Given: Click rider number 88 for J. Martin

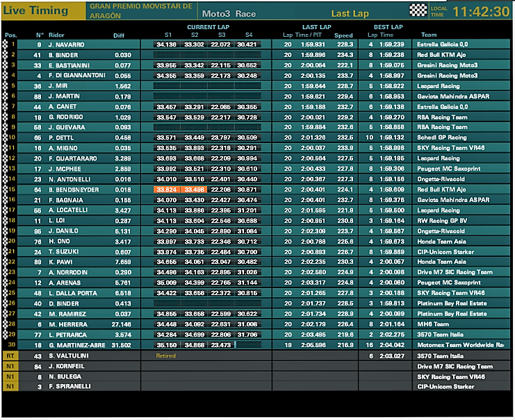Looking at the screenshot, I should point(38,96).
